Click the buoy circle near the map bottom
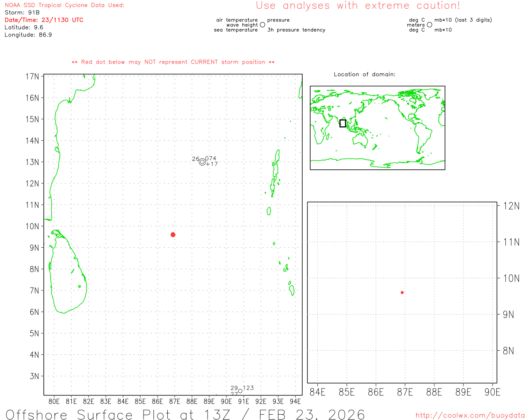Image resolution: width=525 pixels, height=420 pixels. [240, 391]
